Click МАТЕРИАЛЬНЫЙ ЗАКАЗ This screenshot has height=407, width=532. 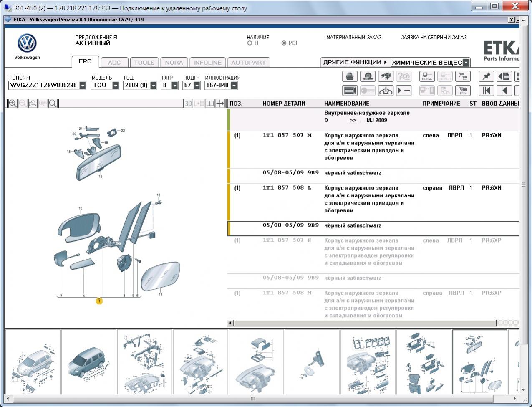(354, 37)
